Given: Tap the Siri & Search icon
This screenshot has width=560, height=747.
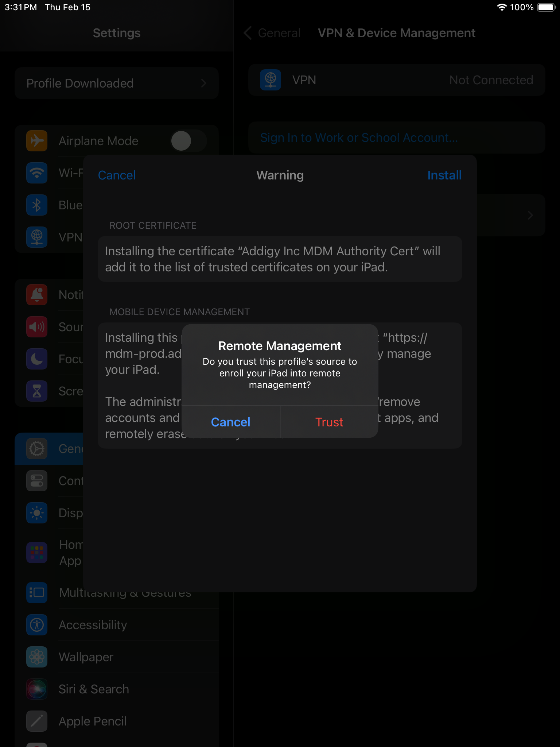Looking at the screenshot, I should coord(37,689).
